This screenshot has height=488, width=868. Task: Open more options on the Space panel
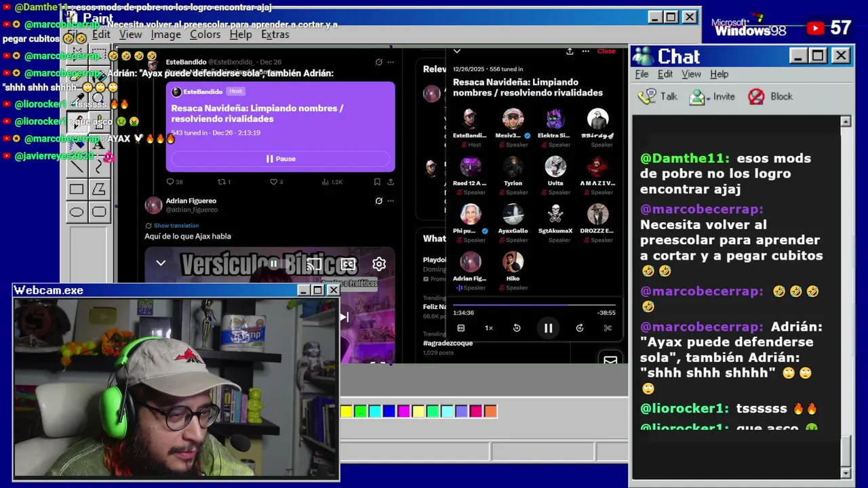coord(585,52)
